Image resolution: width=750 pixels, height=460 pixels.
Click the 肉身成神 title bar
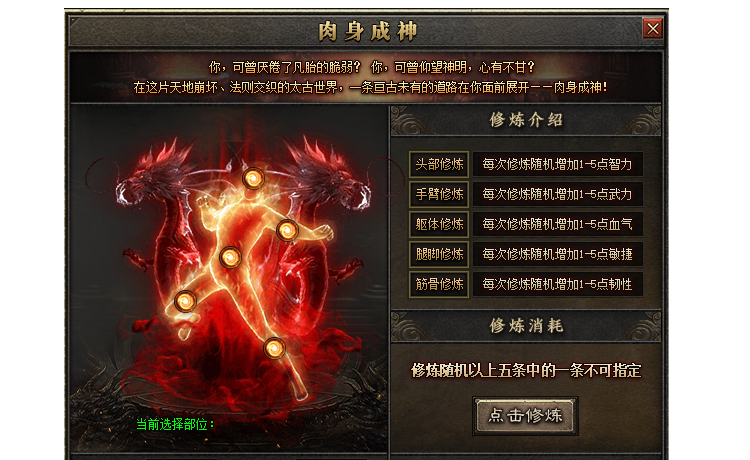tap(367, 32)
